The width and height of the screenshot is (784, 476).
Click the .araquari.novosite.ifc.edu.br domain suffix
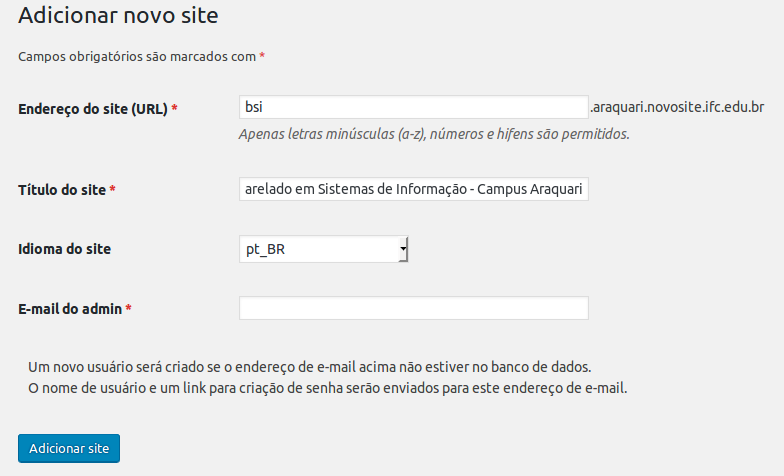pyautogui.click(x=677, y=106)
